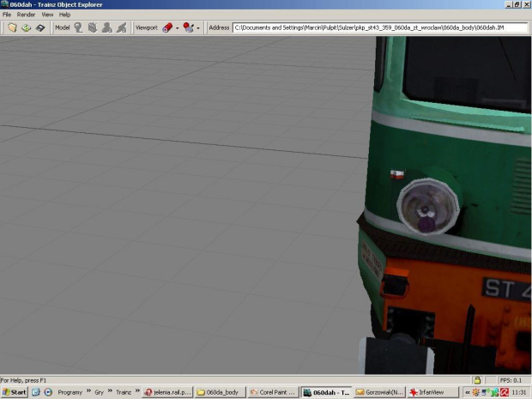Click the Windows Start button
Image resolution: width=532 pixels, height=399 pixels.
point(15,392)
